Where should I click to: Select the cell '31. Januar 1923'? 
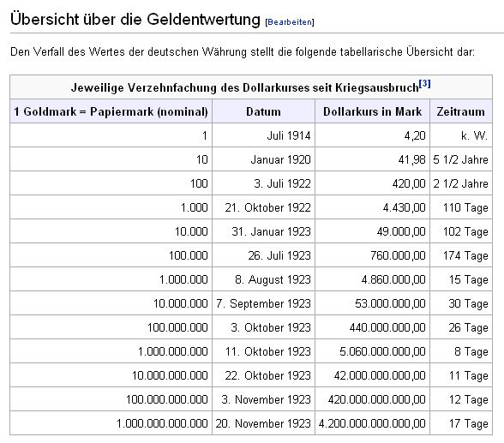point(263,231)
